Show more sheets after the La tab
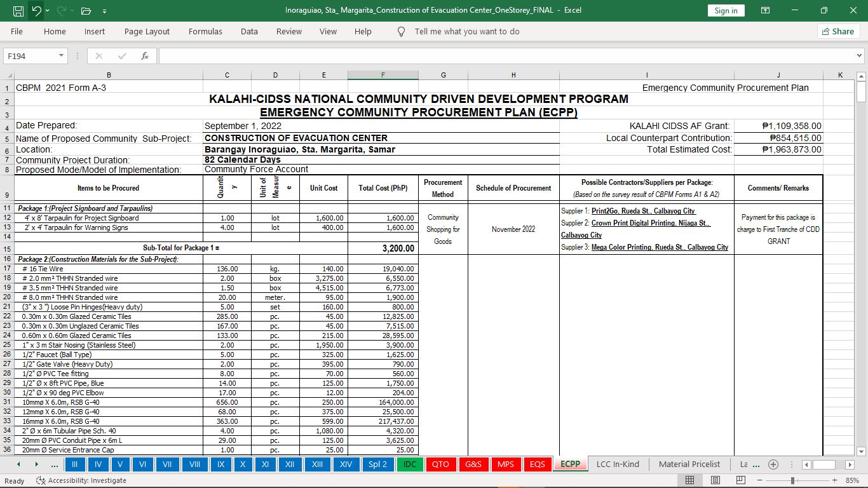868x488 pixels. pyautogui.click(x=756, y=464)
